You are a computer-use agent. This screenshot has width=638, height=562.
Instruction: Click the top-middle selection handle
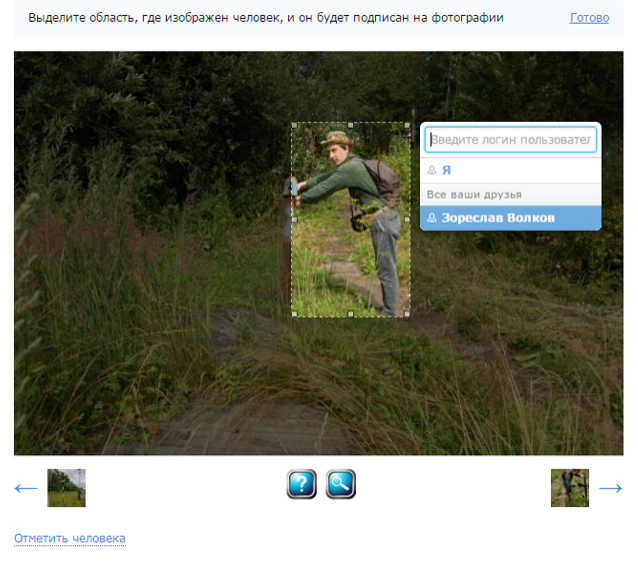click(351, 125)
